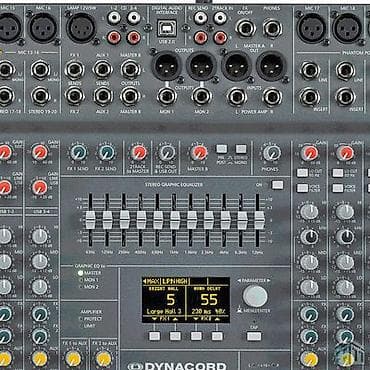The image size is (370, 370).
Task: Click the FX 2 SEND knob
Action: (x=107, y=153)
